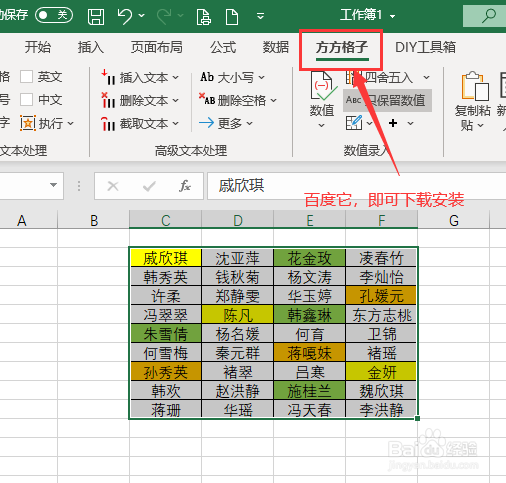
Task: Click the Insert Function fx icon
Action: (185, 186)
